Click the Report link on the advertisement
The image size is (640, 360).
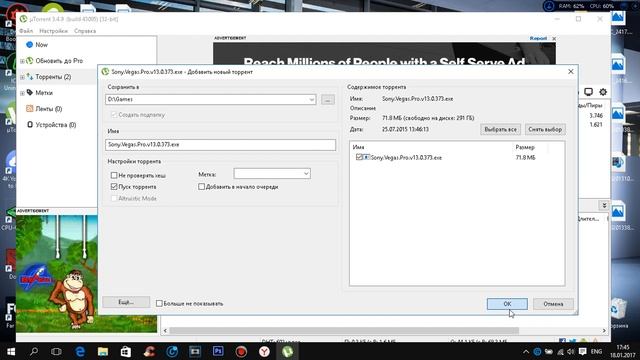538,38
